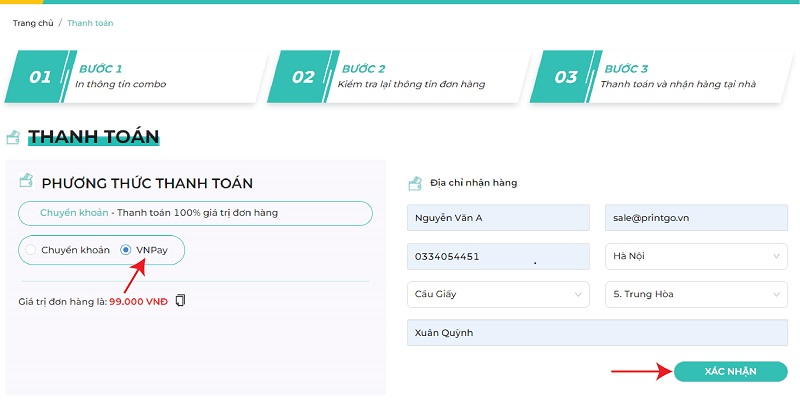This screenshot has width=800, height=403.
Task: Click the copy icon beside order value
Action: pos(180,300)
